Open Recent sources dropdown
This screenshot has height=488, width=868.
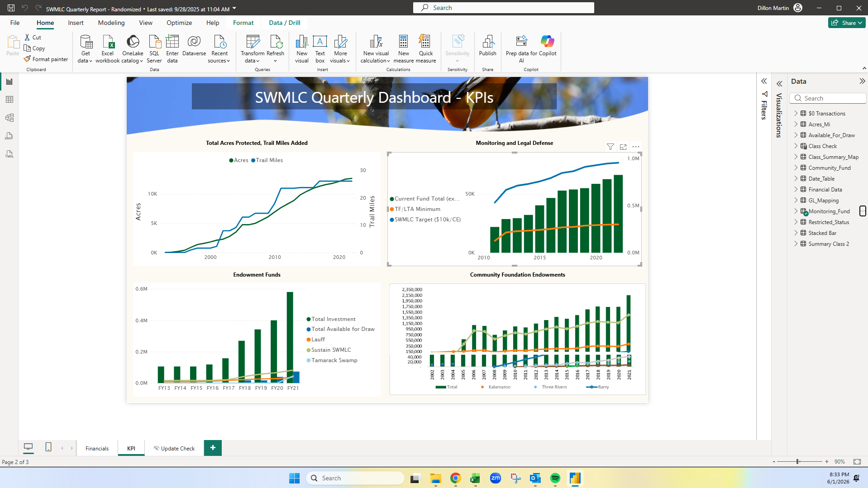(x=219, y=48)
